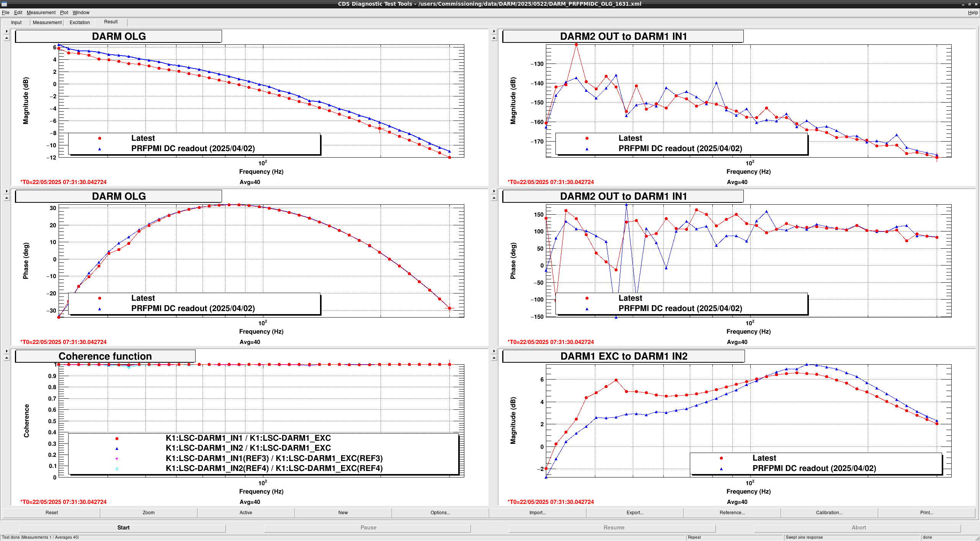
Task: Click right-arrow button beside DARM2 OUT phase plot
Action: [x=494, y=191]
